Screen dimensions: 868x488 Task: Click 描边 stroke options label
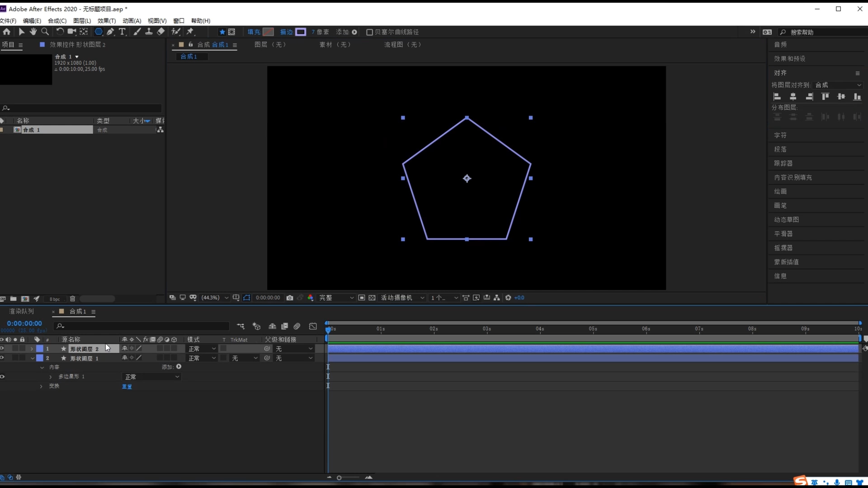pyautogui.click(x=286, y=32)
